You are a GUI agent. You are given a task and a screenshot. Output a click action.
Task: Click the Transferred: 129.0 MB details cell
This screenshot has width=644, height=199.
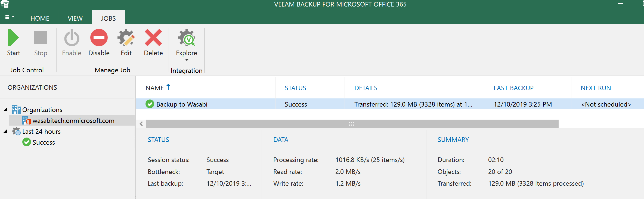(413, 104)
